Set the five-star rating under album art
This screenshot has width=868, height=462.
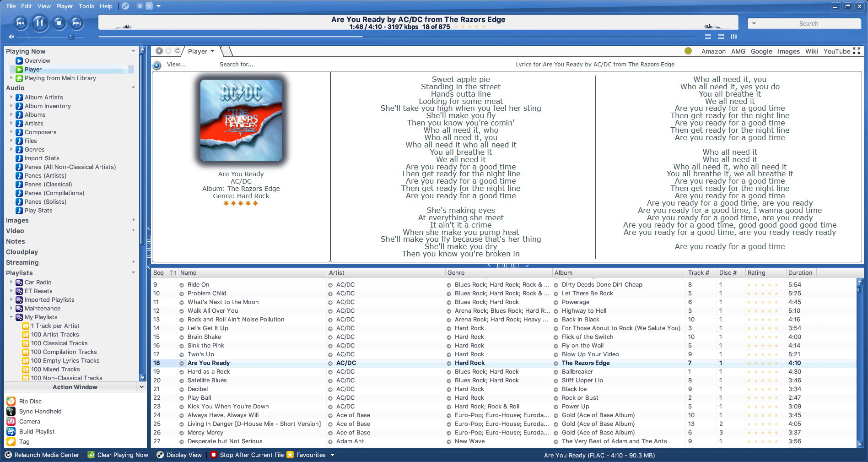(x=241, y=203)
